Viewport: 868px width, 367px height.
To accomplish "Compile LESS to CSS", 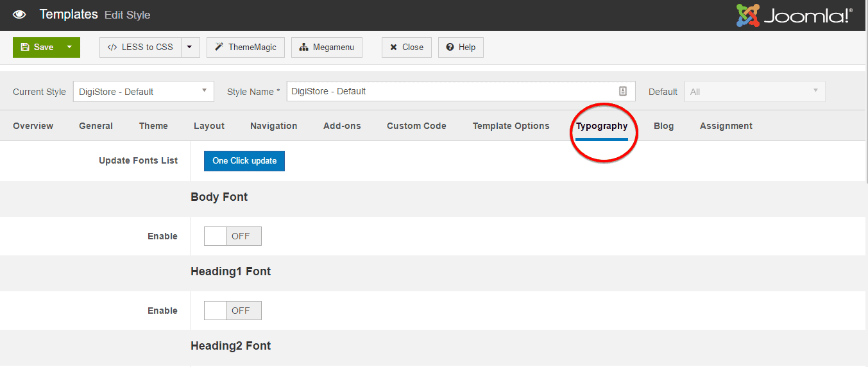I will pos(140,47).
